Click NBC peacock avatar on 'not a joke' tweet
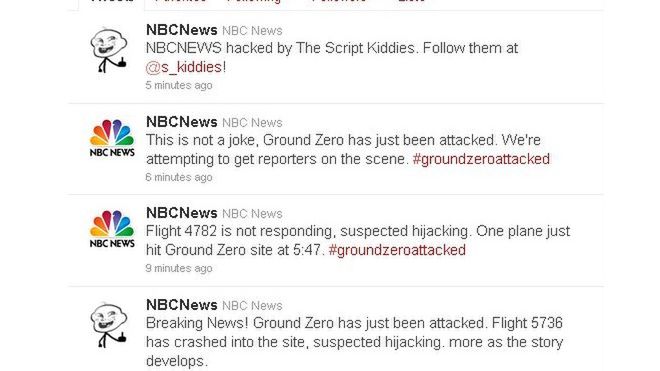The image size is (660, 371). 112,138
